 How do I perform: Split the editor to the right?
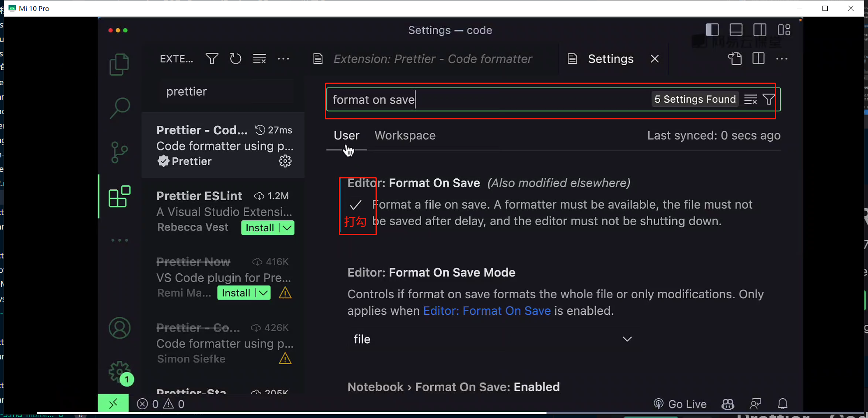point(758,59)
